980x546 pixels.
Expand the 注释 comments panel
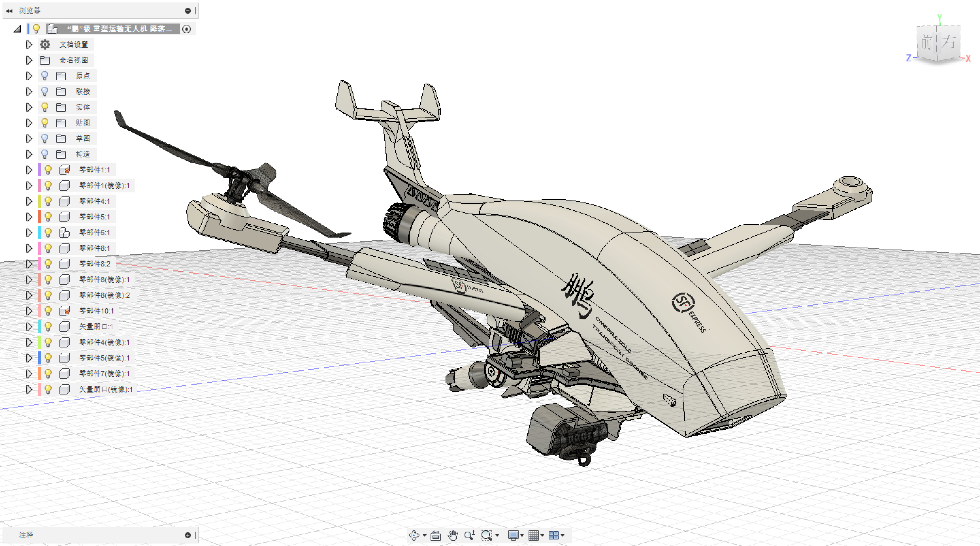(188, 535)
